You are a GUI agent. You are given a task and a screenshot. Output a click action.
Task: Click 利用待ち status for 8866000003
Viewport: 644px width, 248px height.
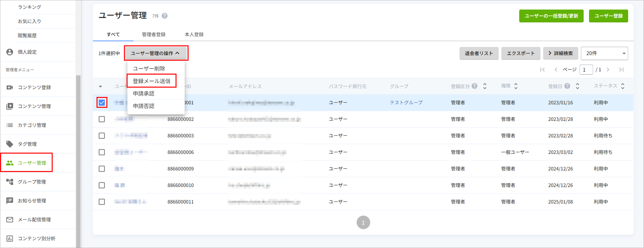pyautogui.click(x=603, y=136)
